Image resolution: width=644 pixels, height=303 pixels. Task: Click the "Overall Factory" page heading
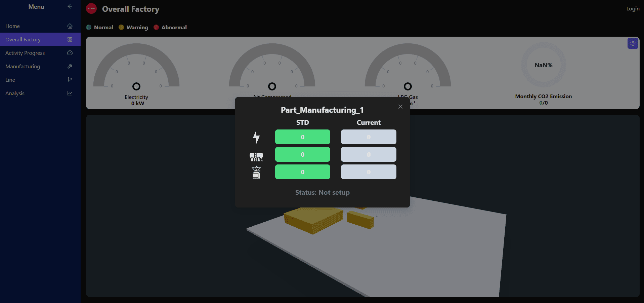(131, 9)
